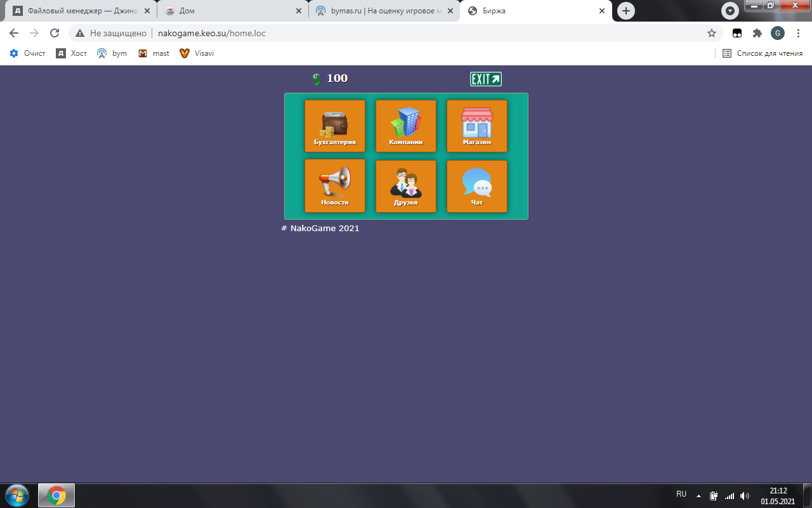The height and width of the screenshot is (508, 812).
Task: Open the Компании buildings icon
Action: (405, 126)
